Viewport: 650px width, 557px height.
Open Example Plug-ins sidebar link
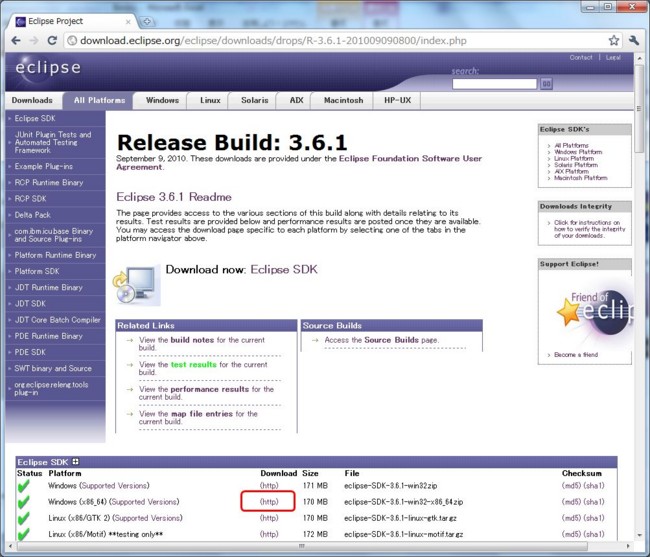[x=44, y=167]
